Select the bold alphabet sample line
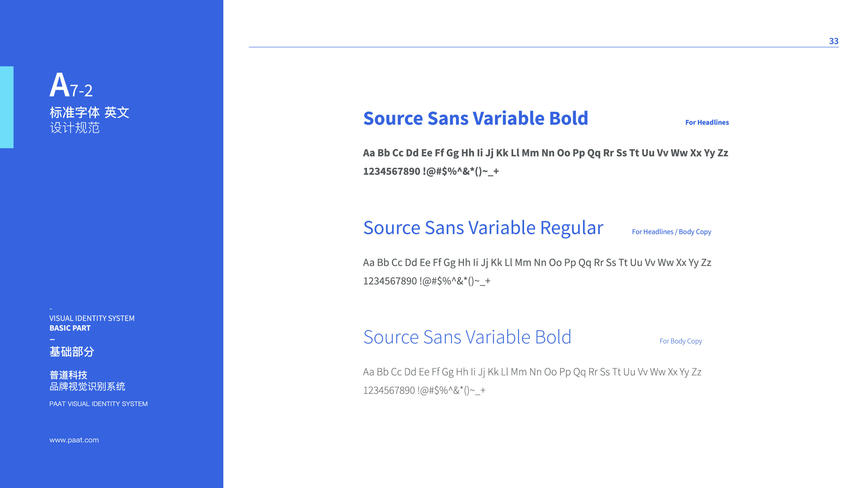The height and width of the screenshot is (488, 868). (545, 153)
